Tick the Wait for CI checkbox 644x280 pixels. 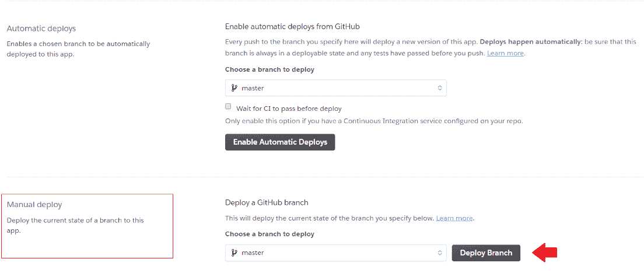[229, 107]
